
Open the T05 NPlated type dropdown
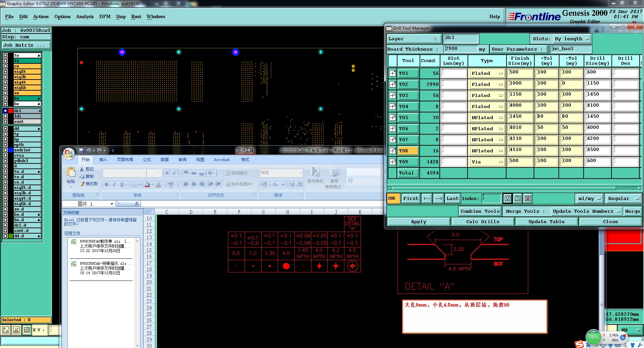487,118
